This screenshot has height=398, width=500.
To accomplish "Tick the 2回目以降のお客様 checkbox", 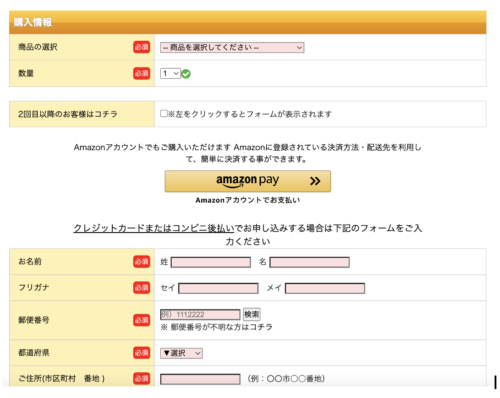I will tap(163, 114).
